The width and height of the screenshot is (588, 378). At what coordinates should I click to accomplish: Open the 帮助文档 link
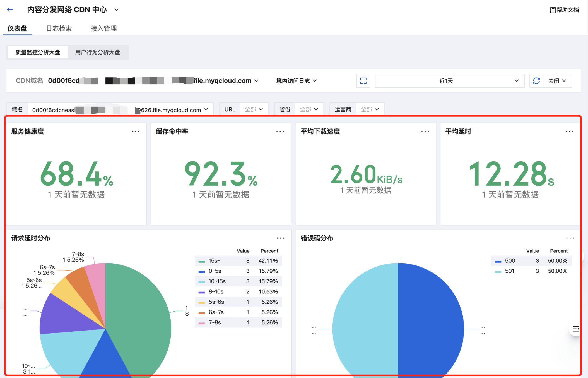click(x=564, y=10)
